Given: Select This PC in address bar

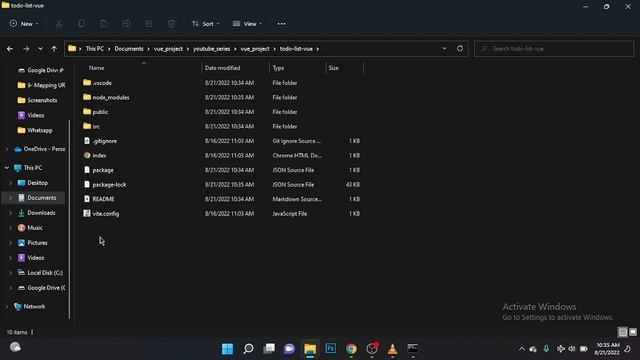Looking at the screenshot, I should point(95,49).
